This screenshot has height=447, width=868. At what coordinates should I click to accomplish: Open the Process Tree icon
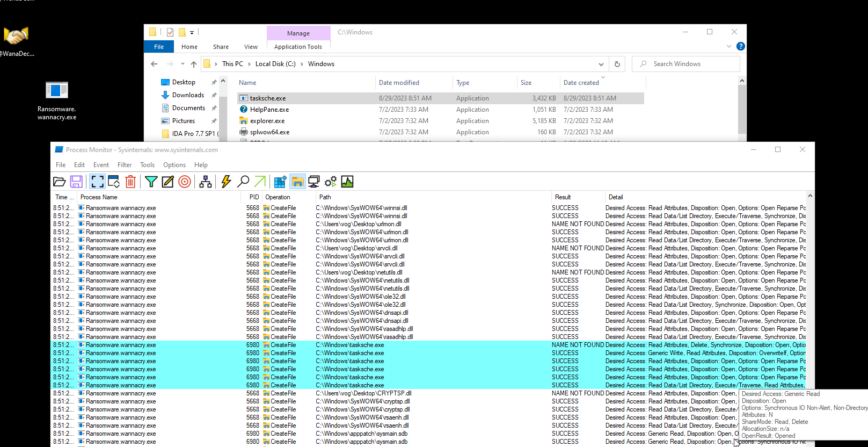(x=206, y=182)
